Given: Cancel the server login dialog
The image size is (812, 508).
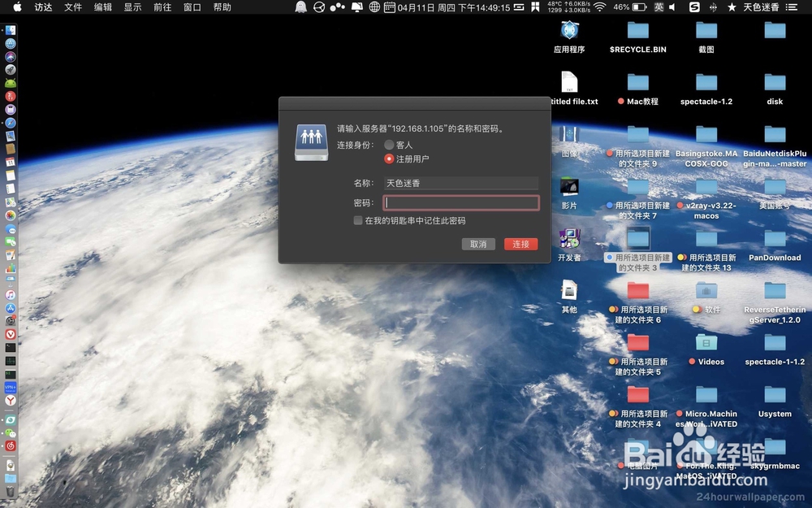Looking at the screenshot, I should [x=478, y=244].
